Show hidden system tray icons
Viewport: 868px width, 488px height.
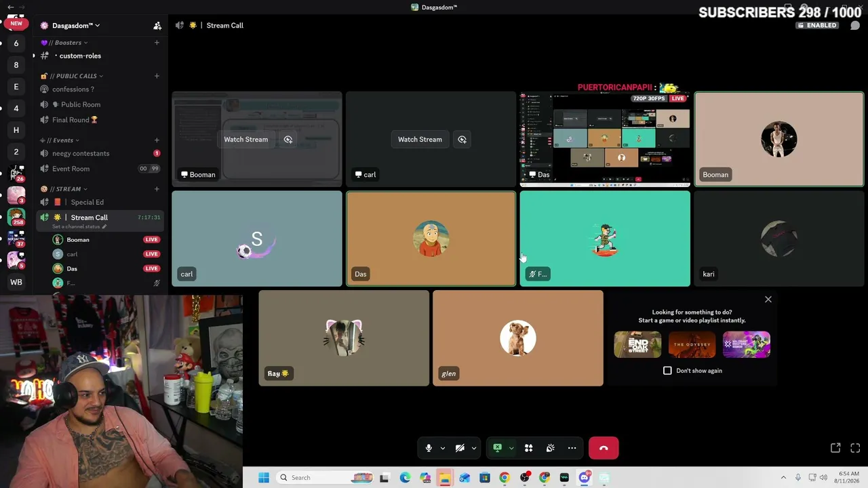pyautogui.click(x=783, y=478)
